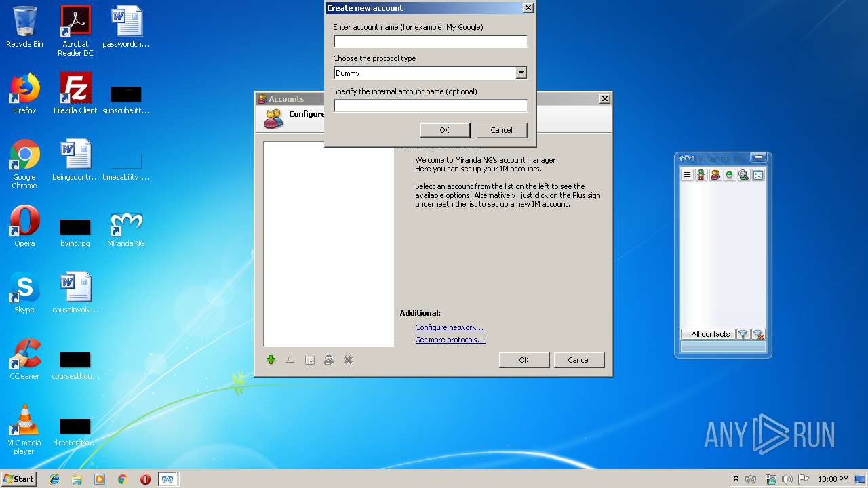
Task: Click the upgrade account icon in Accounts toolbar
Action: pos(329,360)
